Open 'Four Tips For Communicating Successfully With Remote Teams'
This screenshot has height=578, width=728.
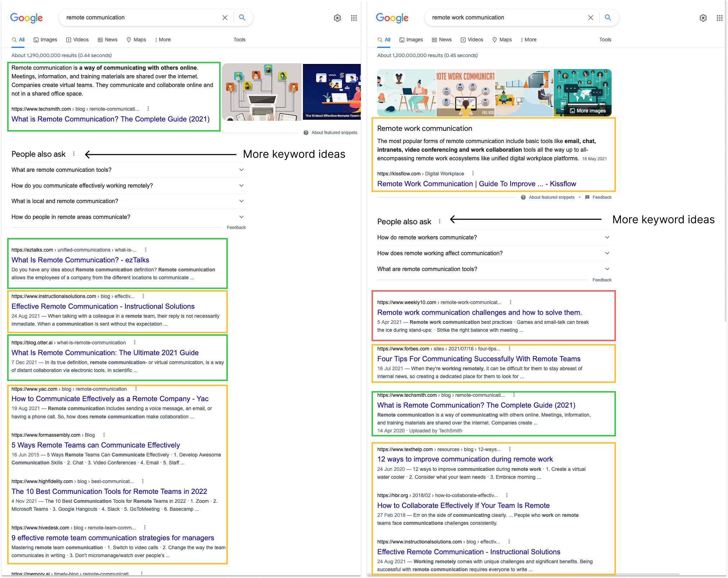pos(479,359)
